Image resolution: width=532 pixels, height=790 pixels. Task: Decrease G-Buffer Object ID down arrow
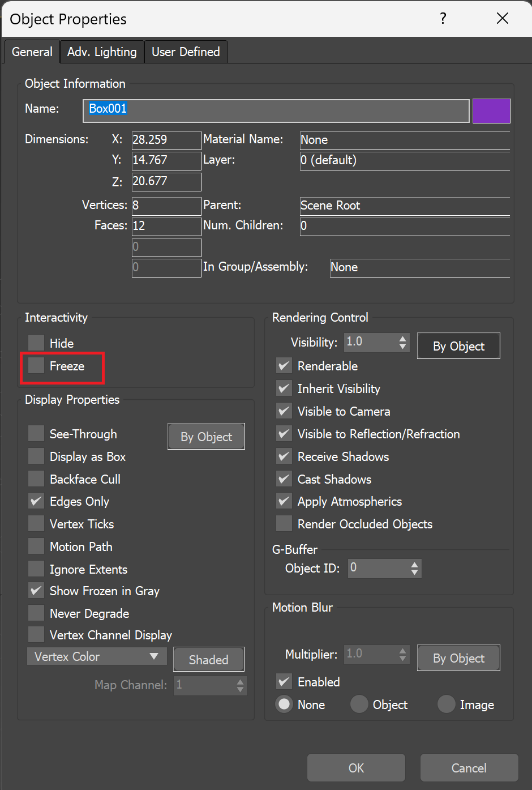click(415, 573)
